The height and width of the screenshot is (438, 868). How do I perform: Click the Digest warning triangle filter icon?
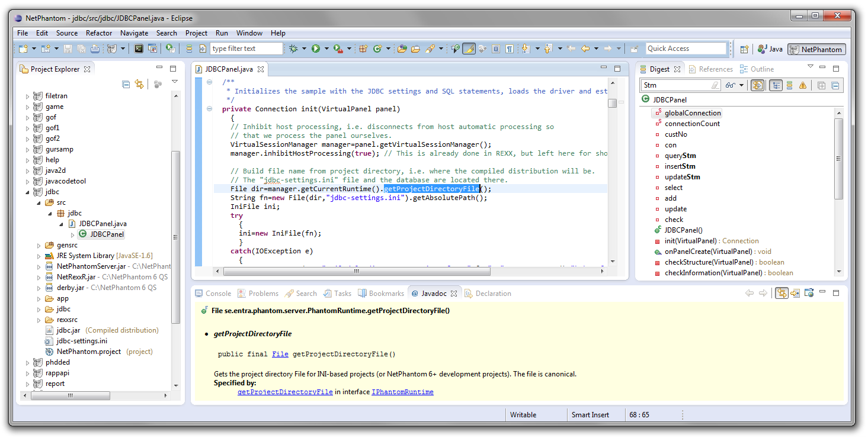tap(803, 85)
